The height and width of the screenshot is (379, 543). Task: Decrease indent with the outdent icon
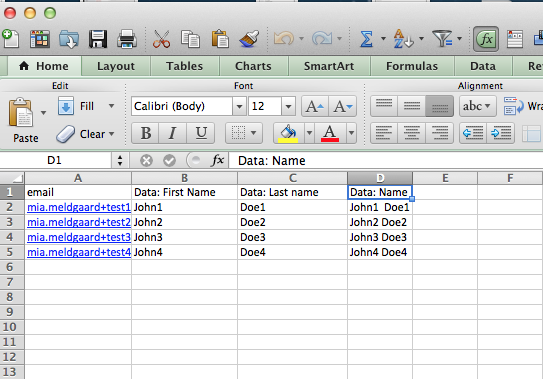473,133
